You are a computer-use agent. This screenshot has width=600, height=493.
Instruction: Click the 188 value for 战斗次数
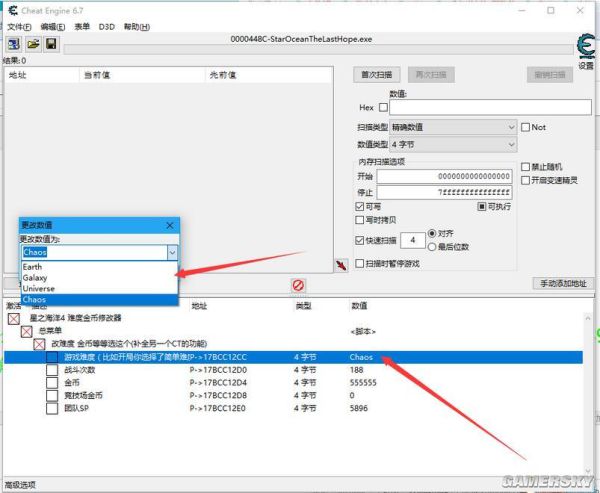click(356, 370)
